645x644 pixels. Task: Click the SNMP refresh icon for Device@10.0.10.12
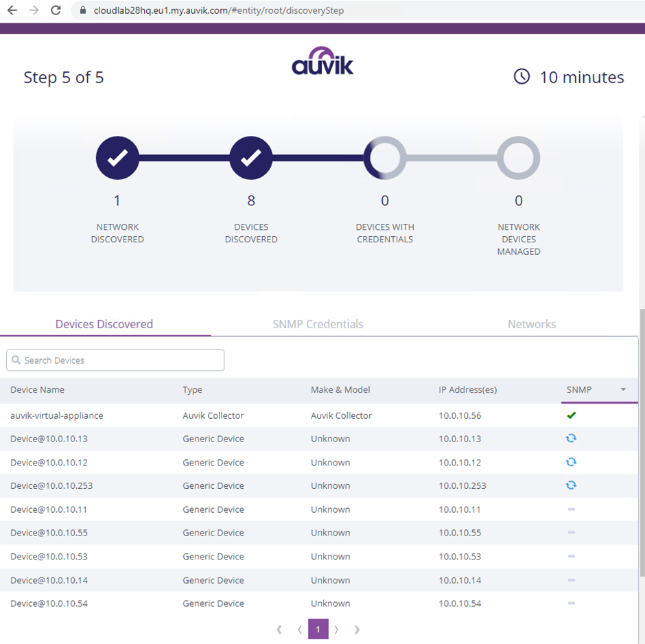coord(571,462)
